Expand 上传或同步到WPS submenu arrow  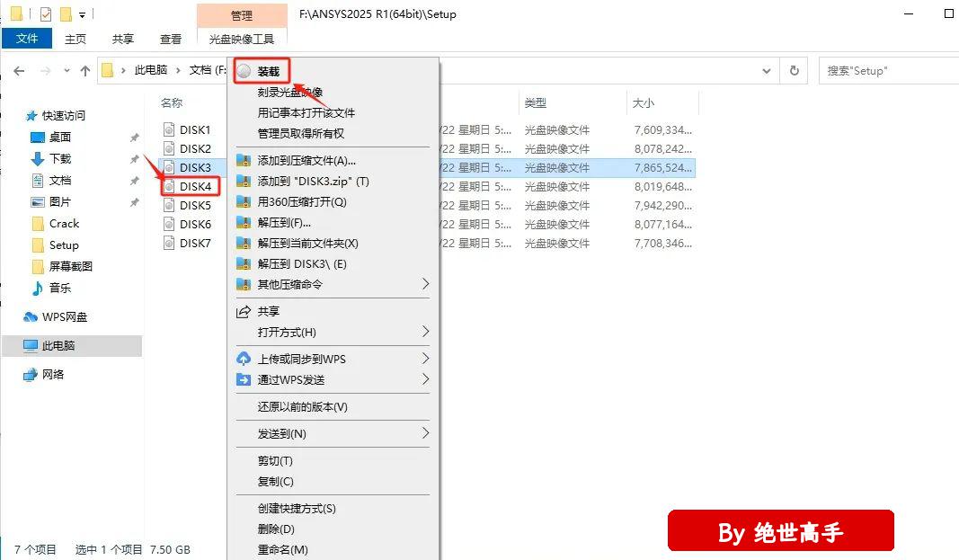pos(426,359)
